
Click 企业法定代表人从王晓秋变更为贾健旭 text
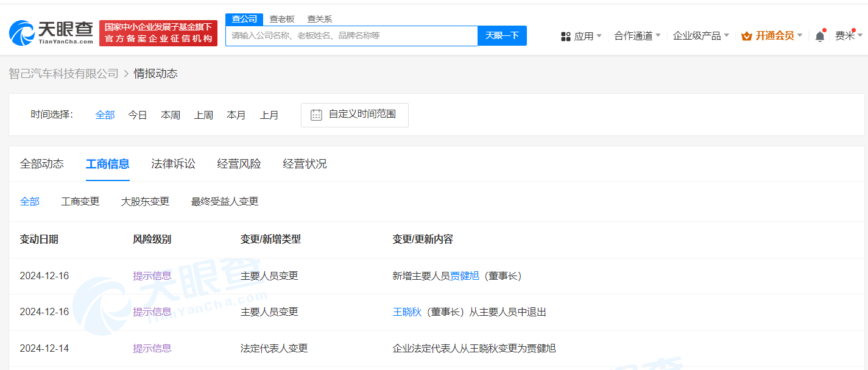(475, 348)
